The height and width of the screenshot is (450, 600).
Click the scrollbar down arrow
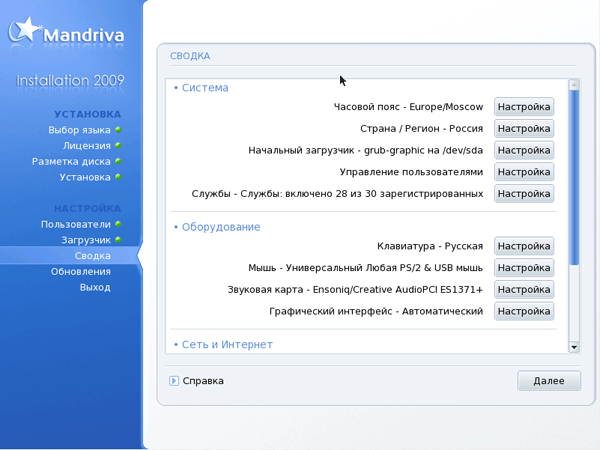[x=574, y=347]
